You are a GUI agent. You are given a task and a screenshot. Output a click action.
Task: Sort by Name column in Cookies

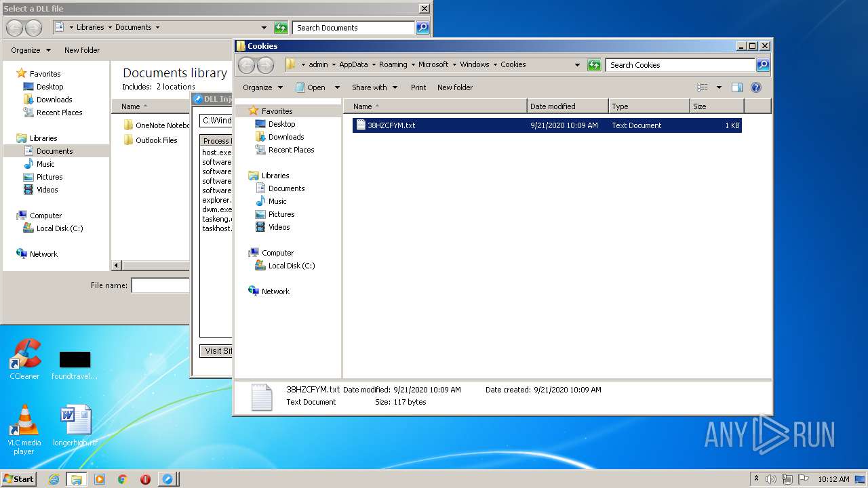(435, 106)
